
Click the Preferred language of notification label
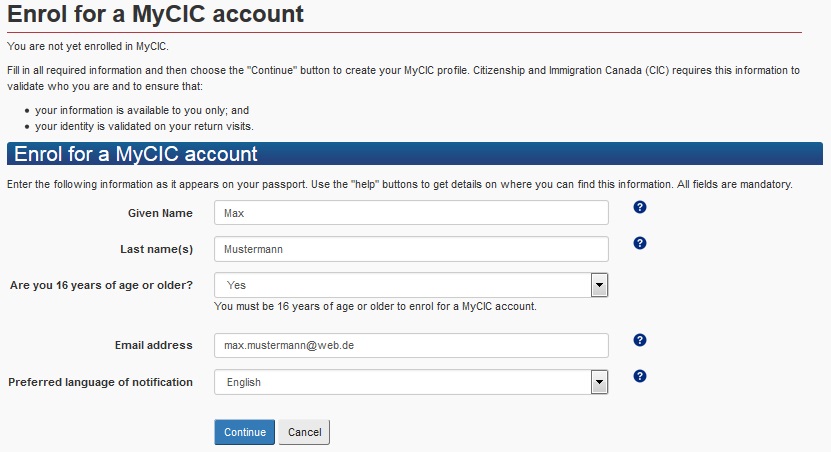tap(100, 382)
